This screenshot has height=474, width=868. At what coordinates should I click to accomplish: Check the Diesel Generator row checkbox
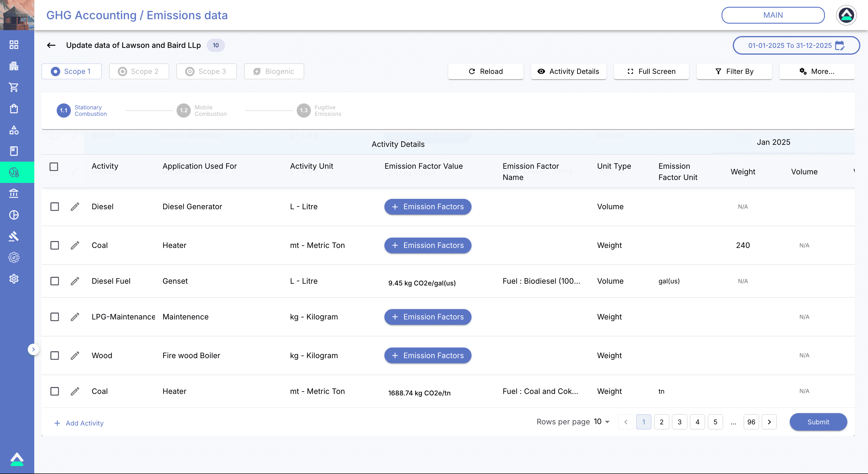[x=55, y=207]
